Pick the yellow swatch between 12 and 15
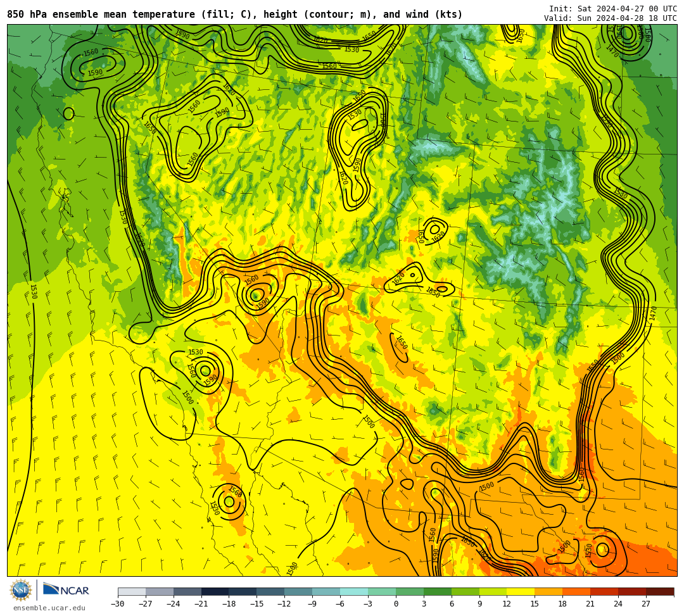 (521, 591)
